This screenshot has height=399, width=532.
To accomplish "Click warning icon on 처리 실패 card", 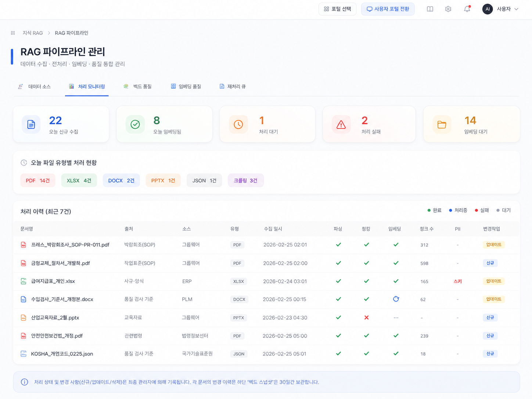I will click(x=341, y=125).
